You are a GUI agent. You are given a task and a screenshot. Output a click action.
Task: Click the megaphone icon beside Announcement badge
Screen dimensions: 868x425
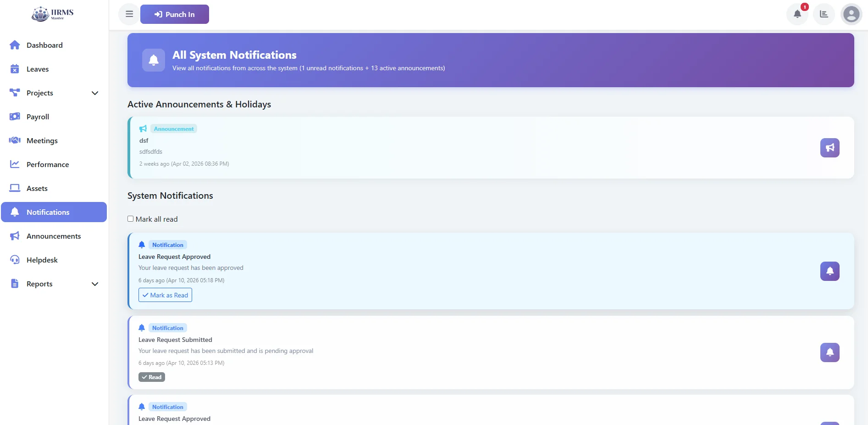(143, 129)
